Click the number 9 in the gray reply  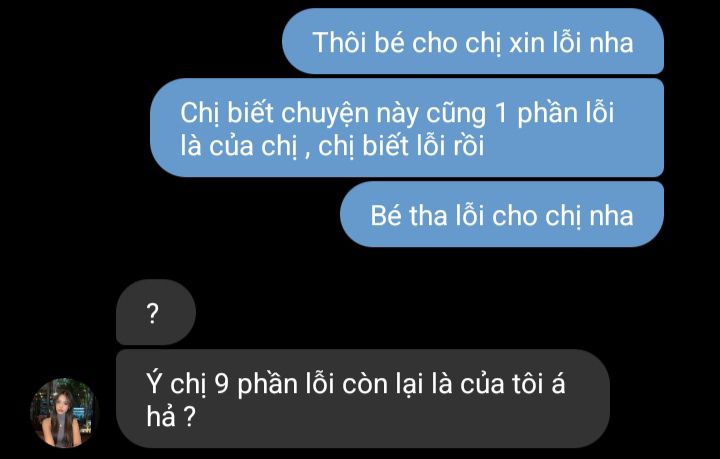click(x=222, y=384)
